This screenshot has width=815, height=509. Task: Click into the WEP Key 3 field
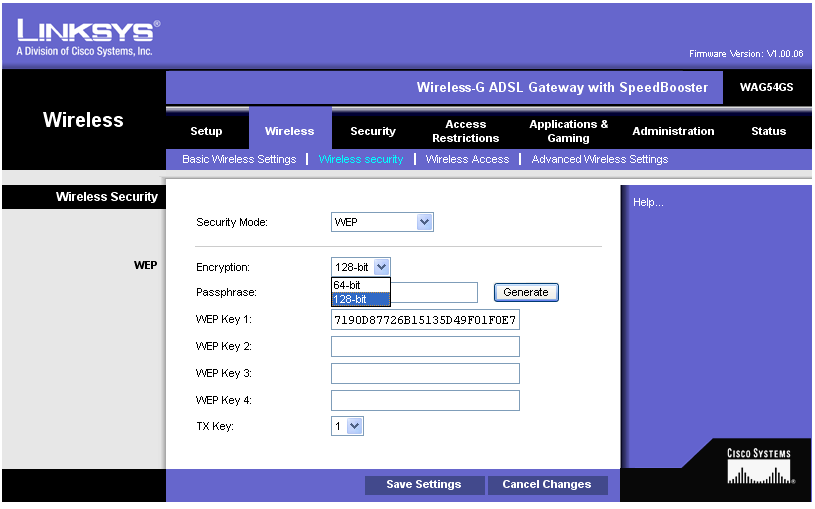tap(425, 373)
